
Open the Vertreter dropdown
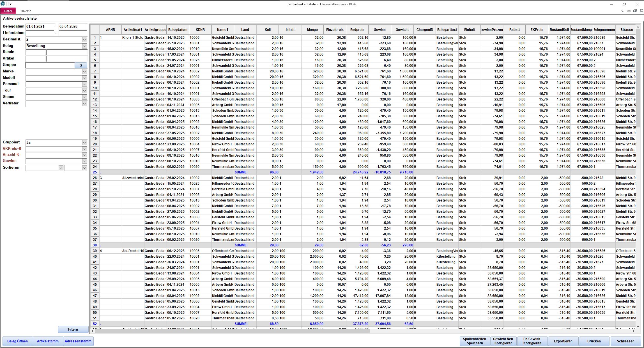pos(84,104)
